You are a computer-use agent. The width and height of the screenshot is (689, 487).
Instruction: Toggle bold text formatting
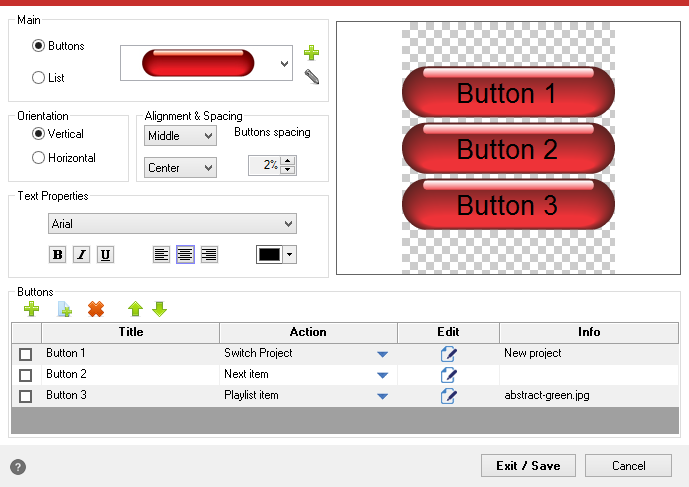click(x=57, y=255)
